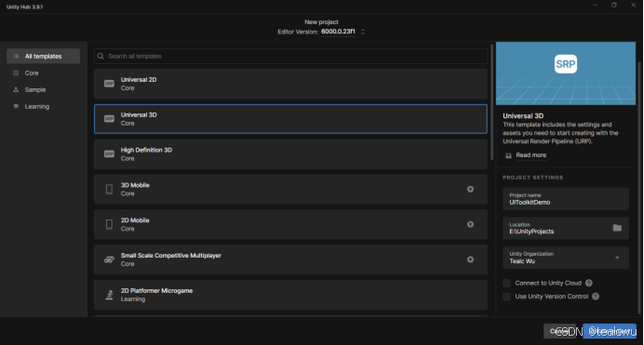
Task: Open the Unity Organization dropdown
Action: [566, 258]
